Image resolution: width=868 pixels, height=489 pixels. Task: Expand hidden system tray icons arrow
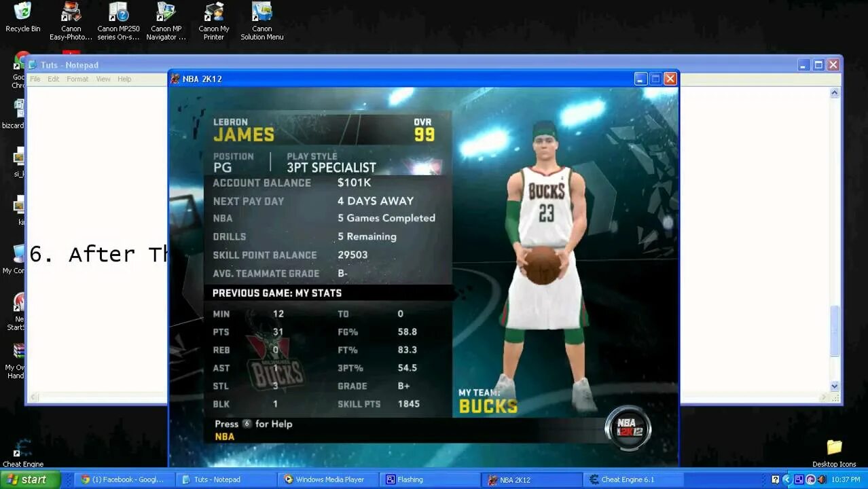(787, 479)
